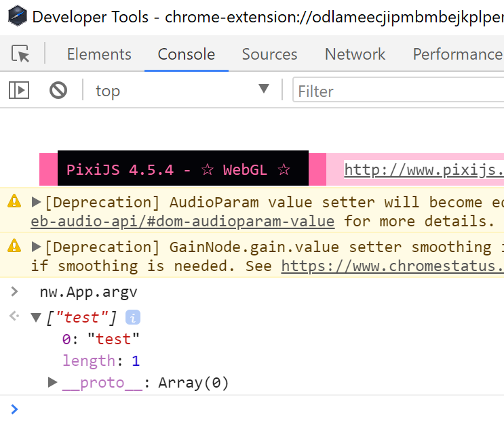The width and height of the screenshot is (504, 433).
Task: Open the top execution context dropdown
Action: coord(182,91)
